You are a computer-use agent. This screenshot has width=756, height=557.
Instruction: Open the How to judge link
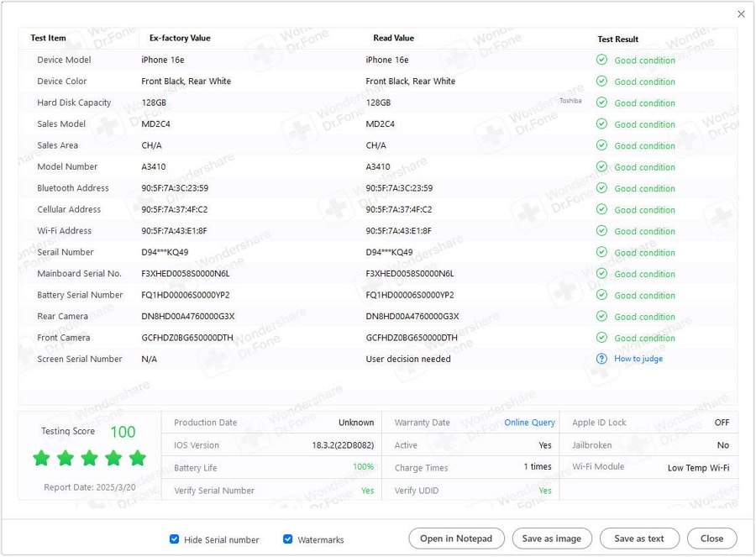click(x=638, y=359)
